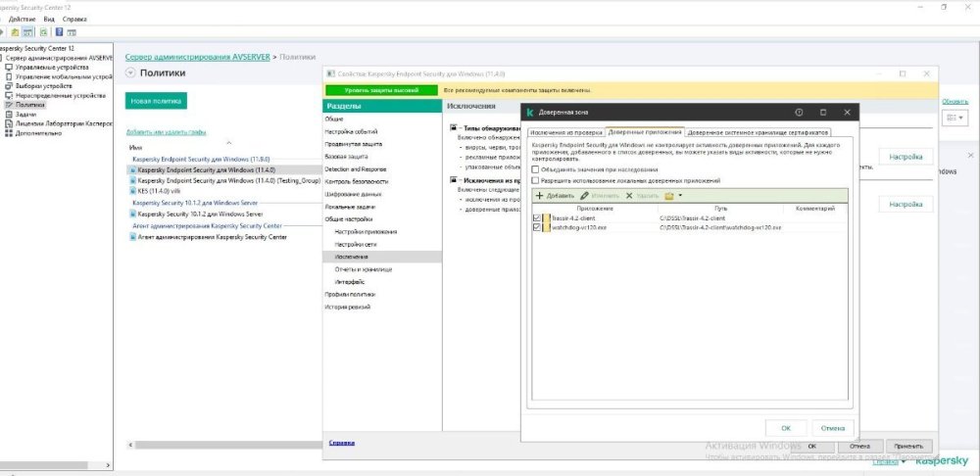Click the Новая политика button
Image resolution: width=980 pixels, height=476 pixels.
(x=156, y=101)
